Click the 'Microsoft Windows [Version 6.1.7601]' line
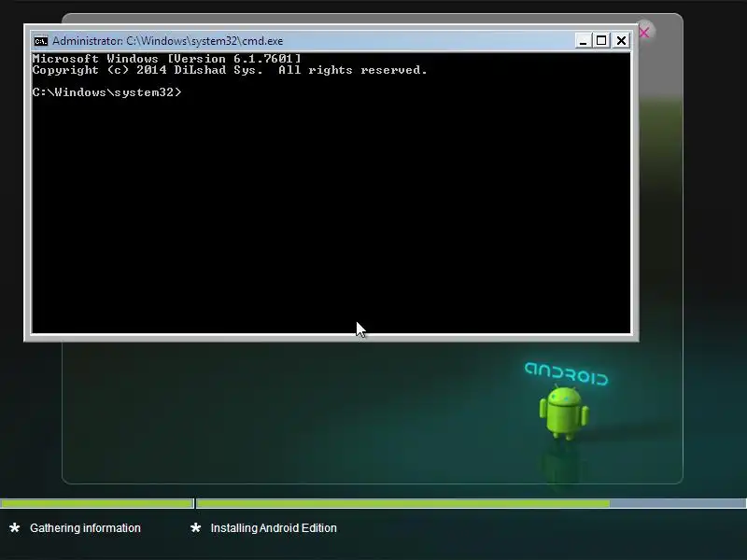The image size is (747, 560). click(x=167, y=59)
